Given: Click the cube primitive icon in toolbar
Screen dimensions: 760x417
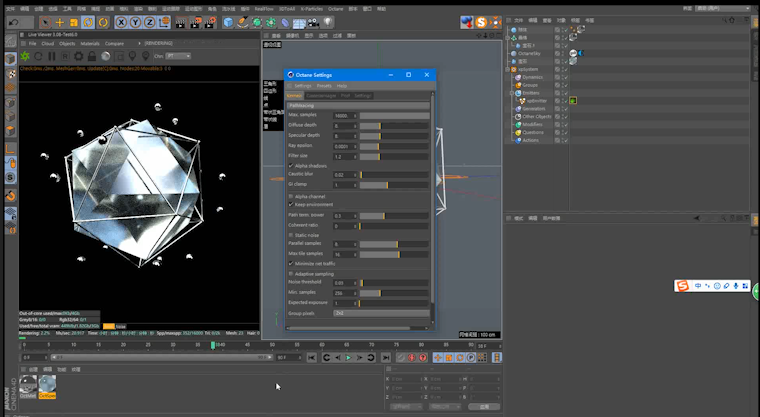Looking at the screenshot, I should [x=228, y=21].
